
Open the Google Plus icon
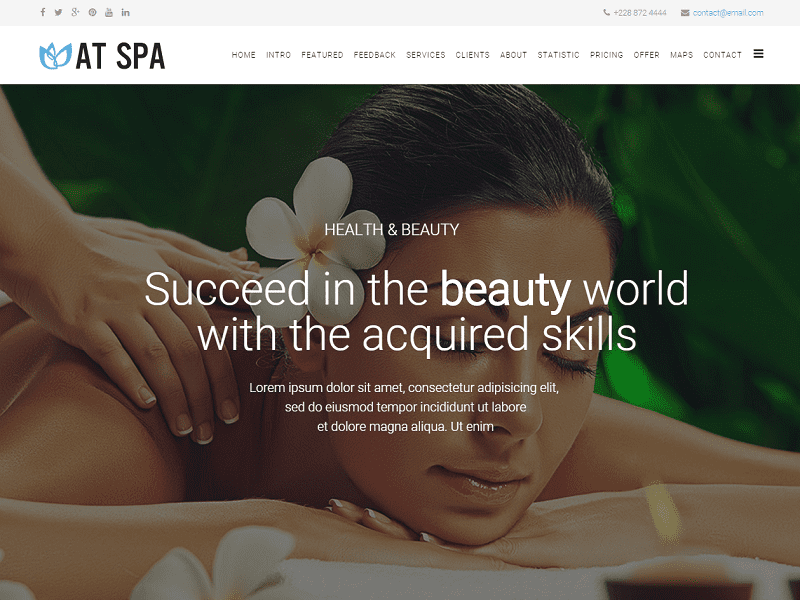tap(75, 12)
